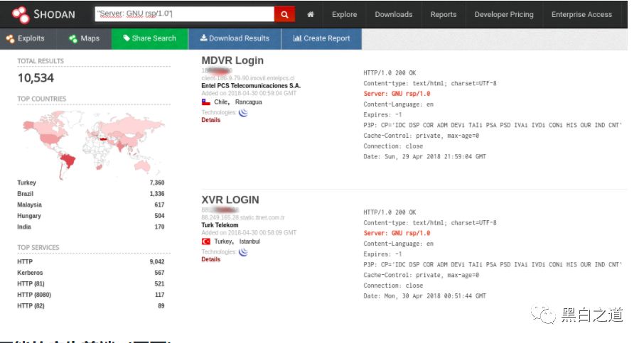Image resolution: width=644 pixels, height=343 pixels.
Task: Click Entel PCS Telecomunicaciones S.A. organization
Action: tap(251, 86)
